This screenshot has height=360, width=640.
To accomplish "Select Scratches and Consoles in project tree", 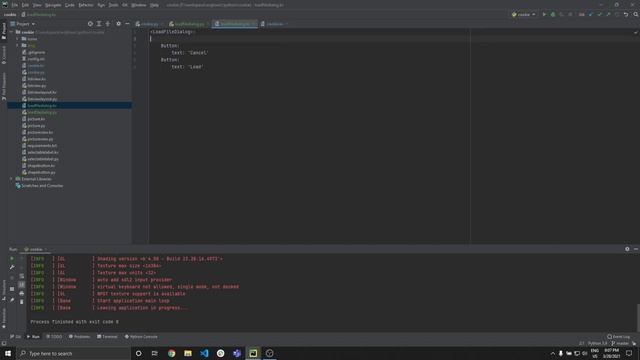I will [42, 186].
